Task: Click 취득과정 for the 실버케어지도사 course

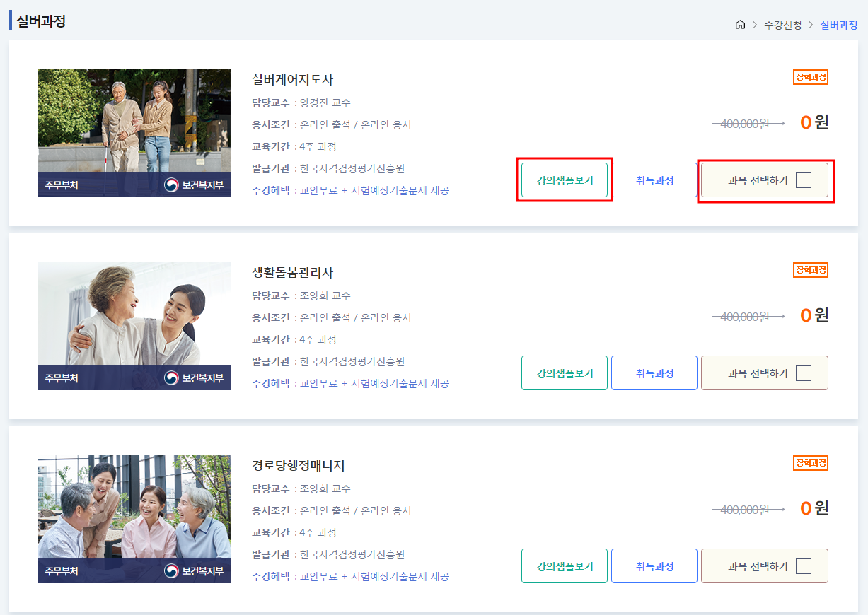Action: (654, 180)
